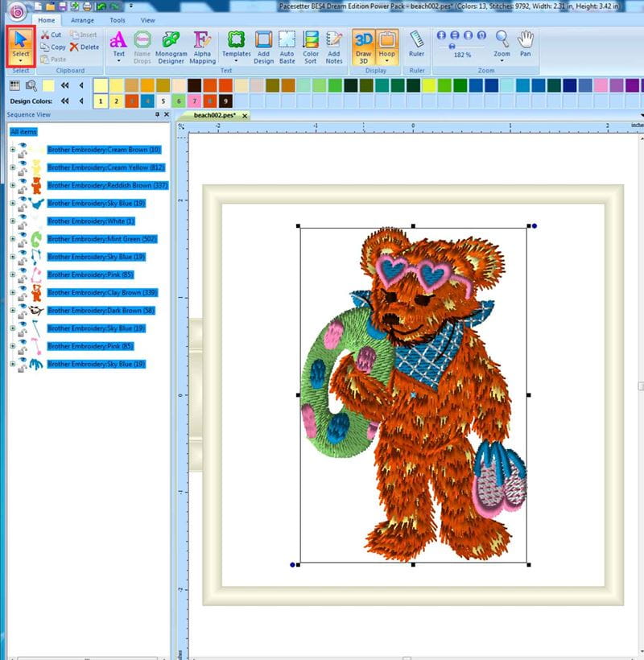Click the find thread magnifier icon
This screenshot has width=644, height=660.
(31, 86)
